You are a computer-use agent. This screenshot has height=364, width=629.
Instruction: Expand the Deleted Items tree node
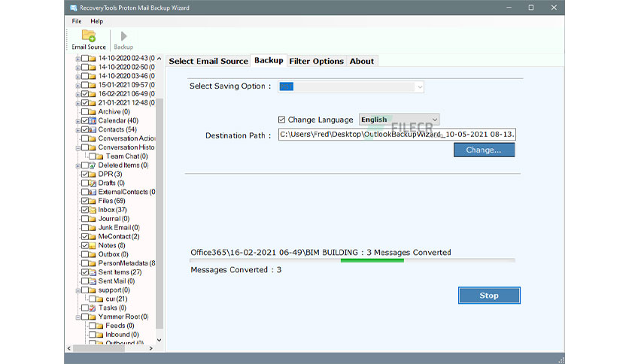pos(77,165)
